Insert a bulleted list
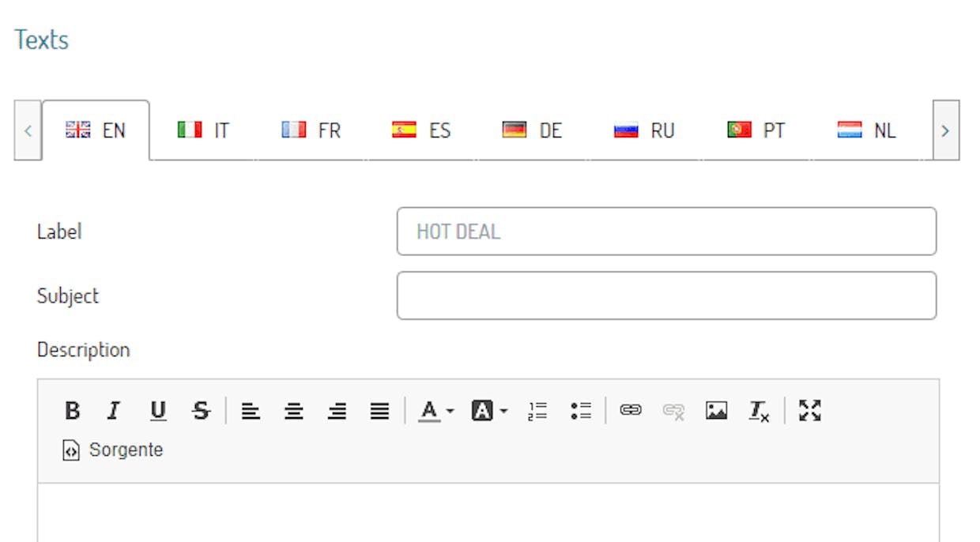 click(581, 411)
